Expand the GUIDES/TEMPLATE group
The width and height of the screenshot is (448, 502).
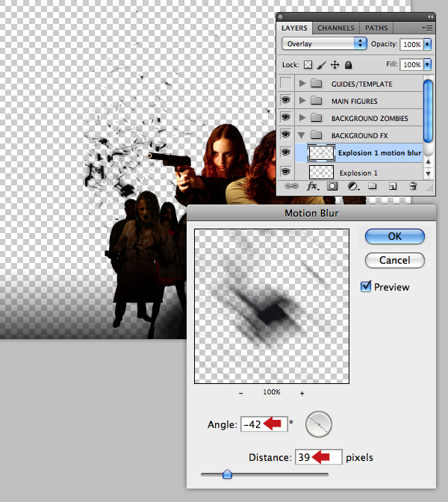coord(302,83)
